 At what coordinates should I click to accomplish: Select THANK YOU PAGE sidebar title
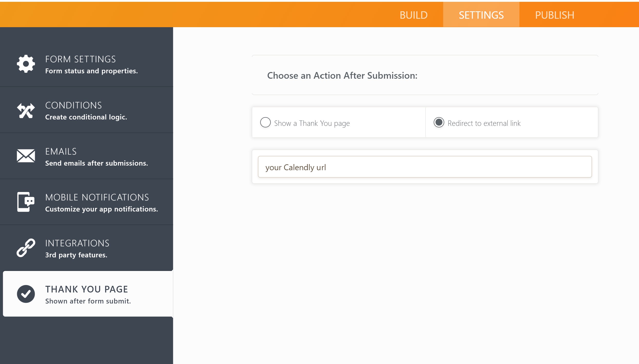tap(86, 289)
